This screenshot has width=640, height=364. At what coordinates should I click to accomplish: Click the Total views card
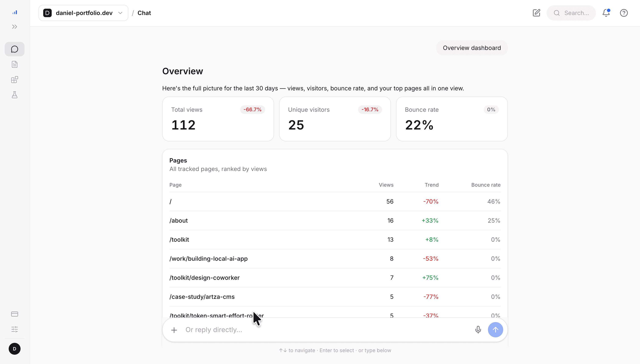click(218, 119)
